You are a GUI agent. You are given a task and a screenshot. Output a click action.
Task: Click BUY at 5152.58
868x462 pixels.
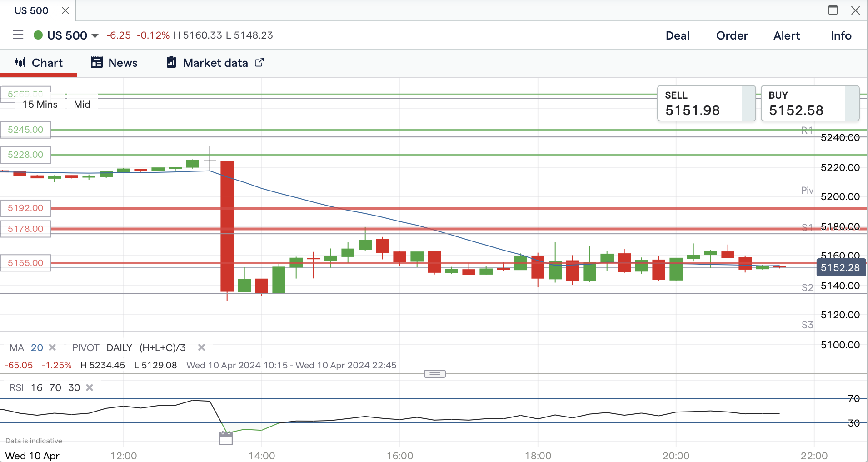[810, 103]
